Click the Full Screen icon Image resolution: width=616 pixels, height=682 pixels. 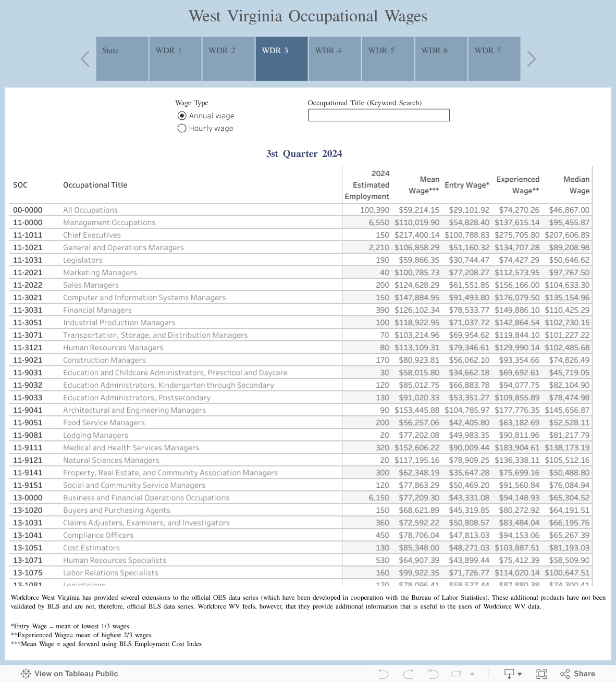coord(542,673)
